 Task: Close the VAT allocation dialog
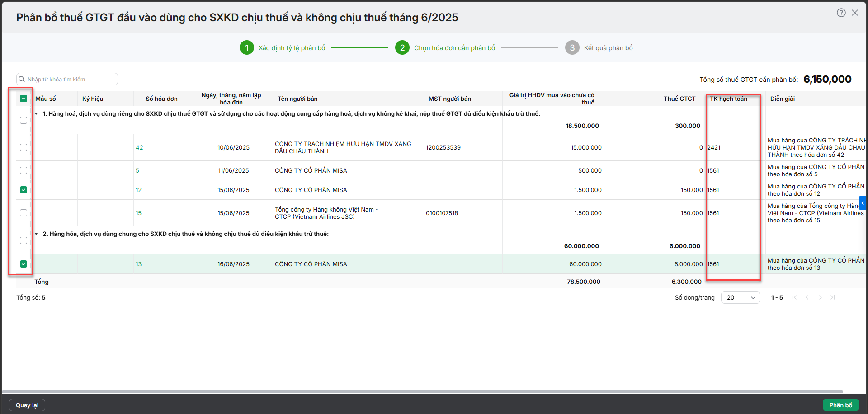[x=855, y=13]
